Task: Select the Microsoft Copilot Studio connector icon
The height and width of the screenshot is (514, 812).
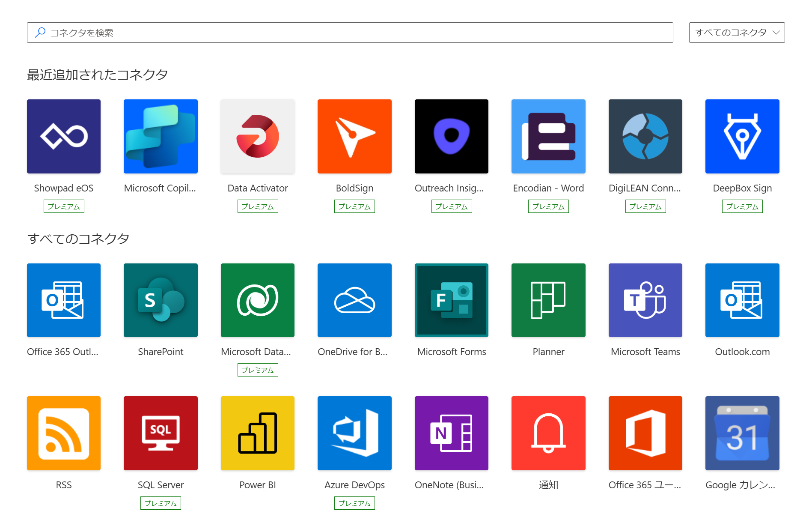Action: coord(161,136)
